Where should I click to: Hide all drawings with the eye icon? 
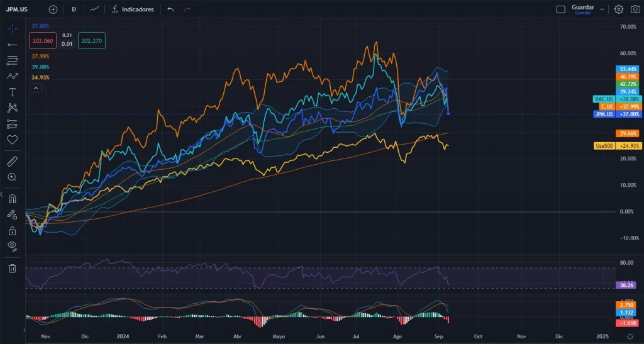coord(12,246)
